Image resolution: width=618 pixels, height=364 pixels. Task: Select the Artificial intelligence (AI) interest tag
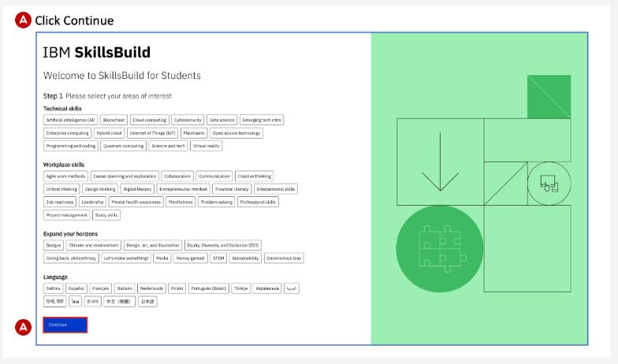(x=71, y=120)
